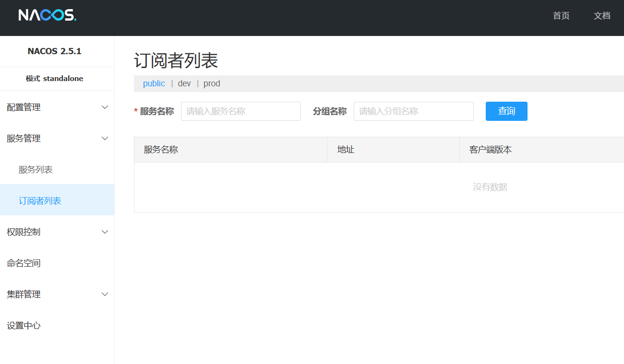This screenshot has height=364, width=624.
Task: Open the 文档 documentation link
Action: coord(602,16)
